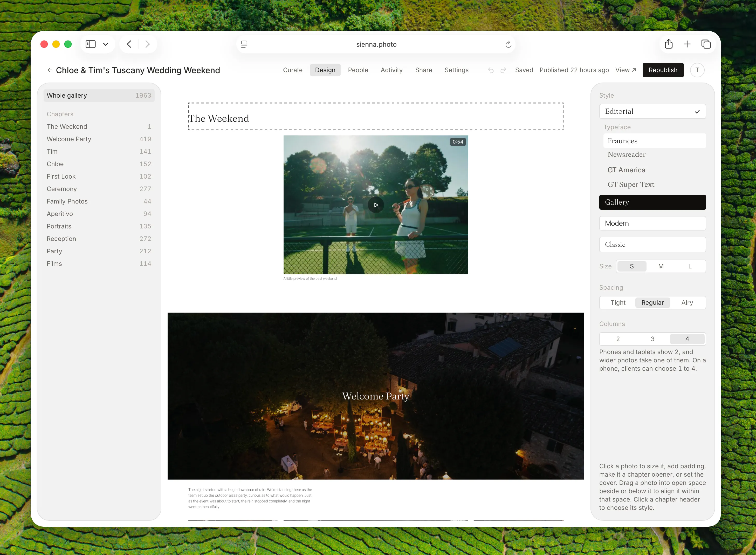Viewport: 756px width, 555px height.
Task: Go back with the browser back arrow
Action: [x=129, y=44]
